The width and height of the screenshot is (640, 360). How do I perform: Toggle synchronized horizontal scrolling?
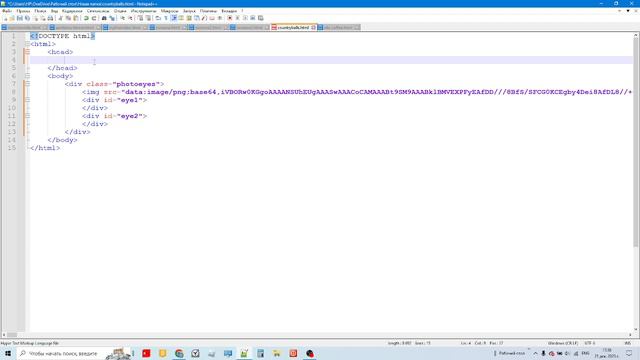coord(148,18)
